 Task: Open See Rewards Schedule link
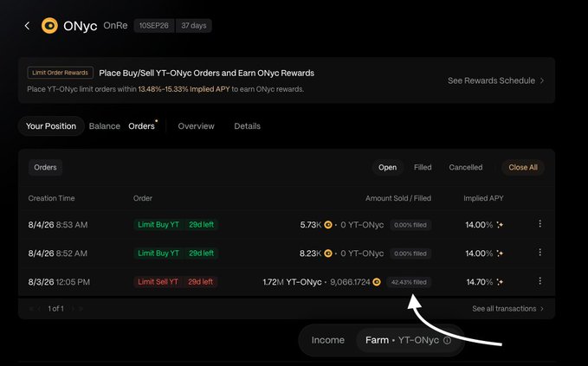(495, 80)
